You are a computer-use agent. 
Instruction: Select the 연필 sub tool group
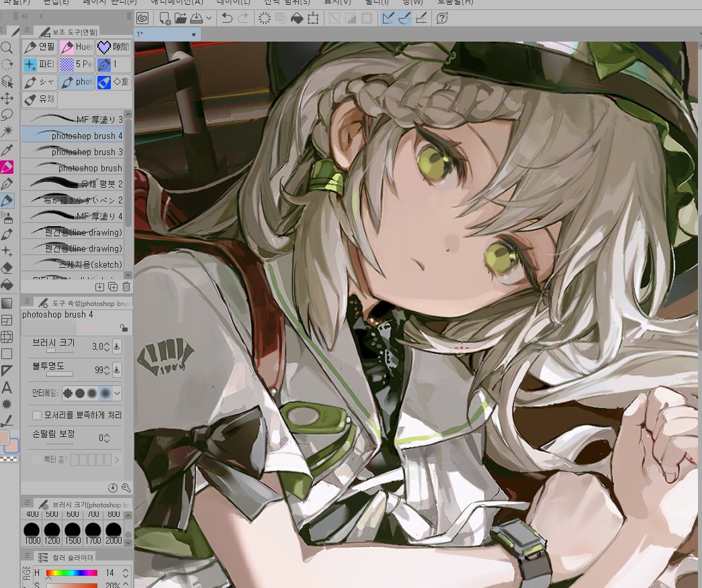(40, 46)
